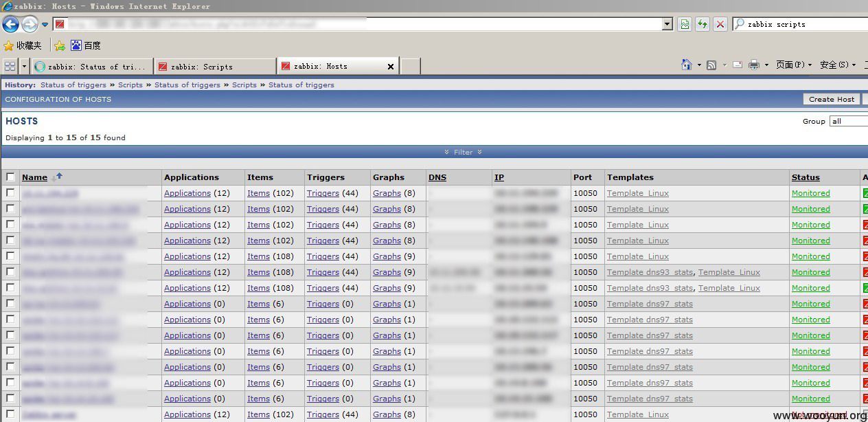Switch to the zabbix: Scripts tab
The height and width of the screenshot is (422, 868).
tap(215, 67)
